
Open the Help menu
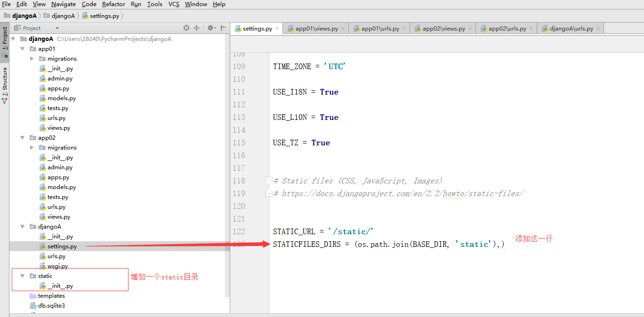pos(219,4)
